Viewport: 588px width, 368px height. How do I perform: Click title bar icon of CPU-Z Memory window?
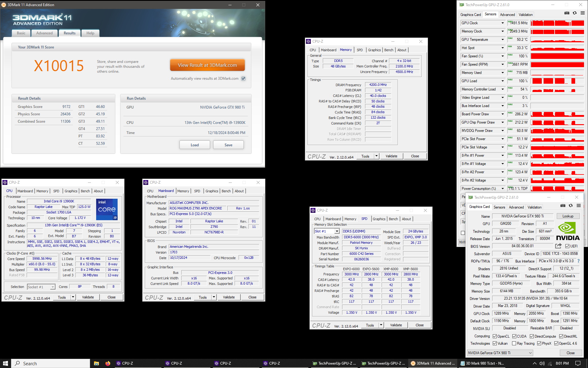(308, 41)
